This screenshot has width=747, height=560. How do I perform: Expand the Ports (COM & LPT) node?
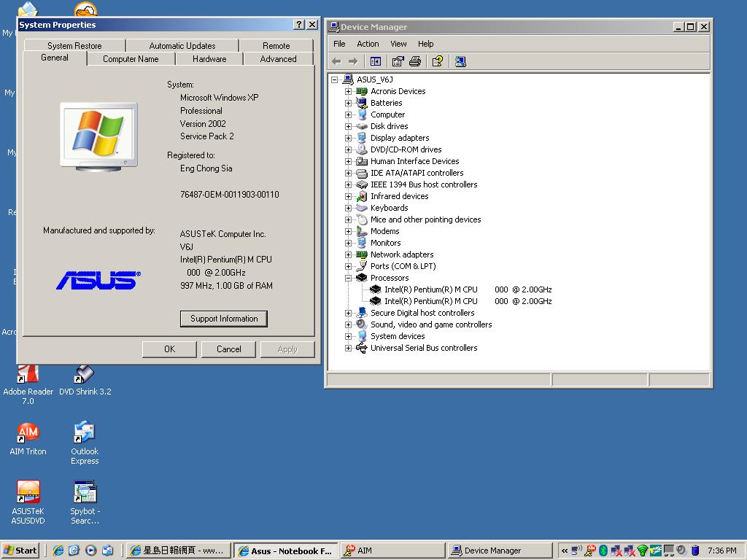pos(348,266)
